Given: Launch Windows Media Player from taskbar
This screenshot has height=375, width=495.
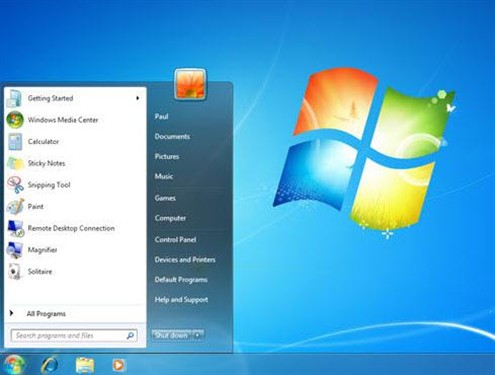Looking at the screenshot, I should (118, 365).
